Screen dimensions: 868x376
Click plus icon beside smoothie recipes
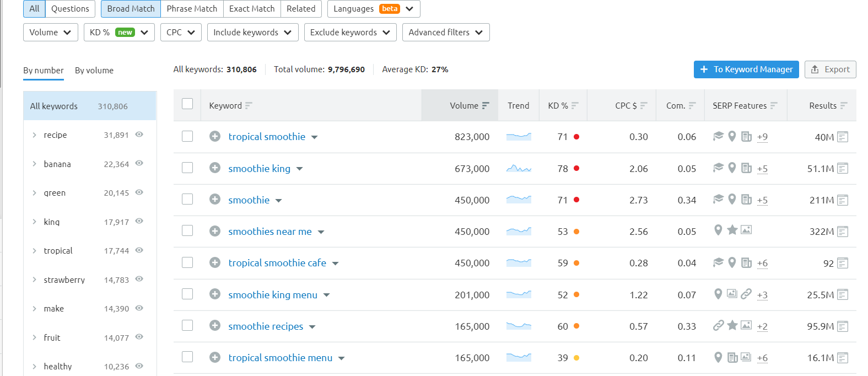215,326
